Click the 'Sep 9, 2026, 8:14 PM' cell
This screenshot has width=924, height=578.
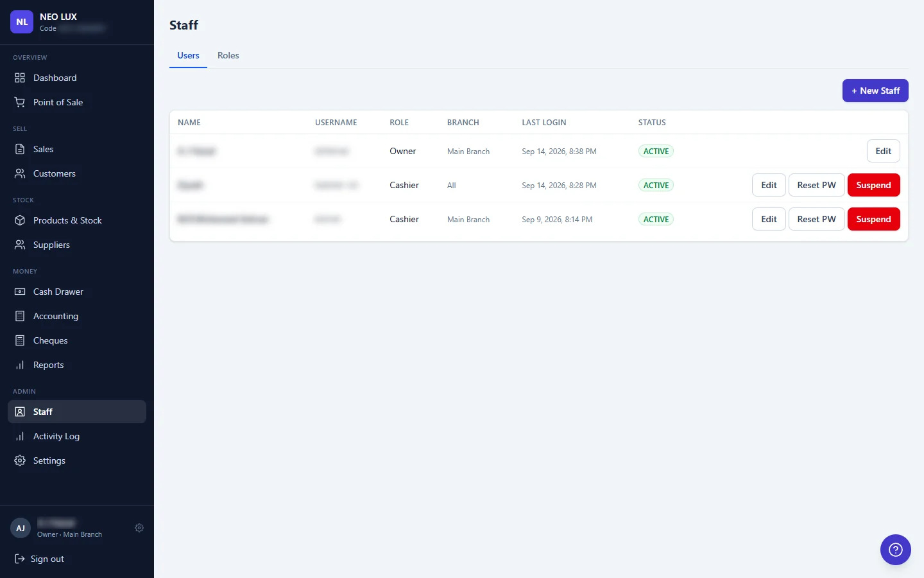(557, 220)
